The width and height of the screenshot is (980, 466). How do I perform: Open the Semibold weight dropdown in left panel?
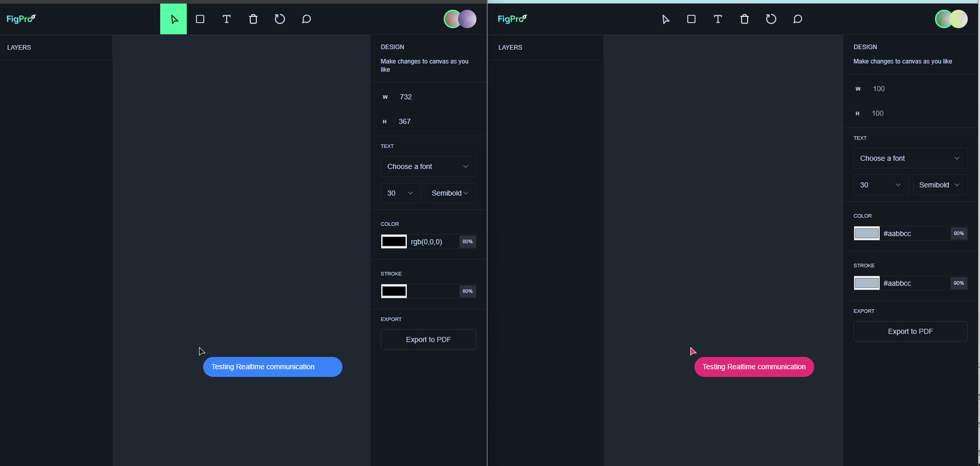point(450,193)
